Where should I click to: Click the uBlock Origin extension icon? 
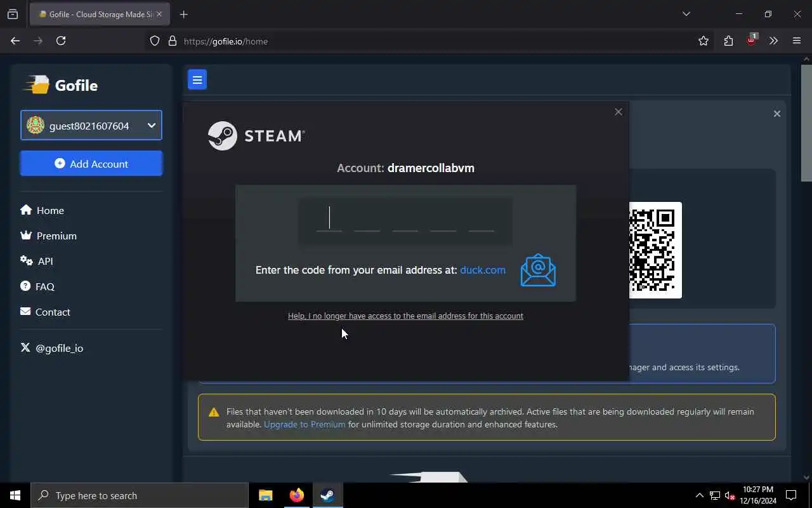point(752,40)
